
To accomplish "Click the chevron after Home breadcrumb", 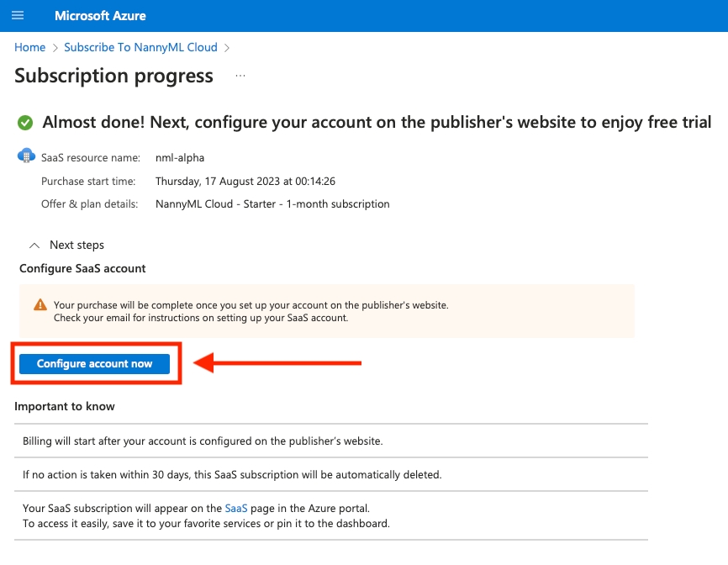I will click(55, 48).
